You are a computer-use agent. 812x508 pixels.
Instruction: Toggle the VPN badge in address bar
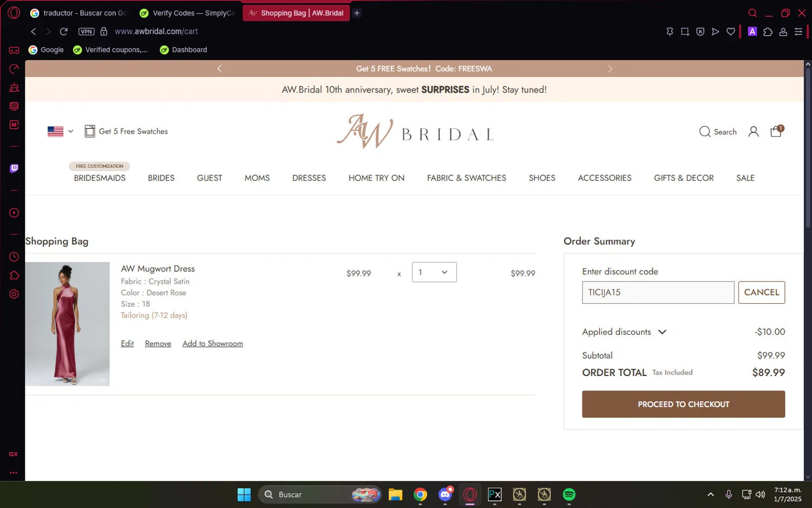click(87, 31)
